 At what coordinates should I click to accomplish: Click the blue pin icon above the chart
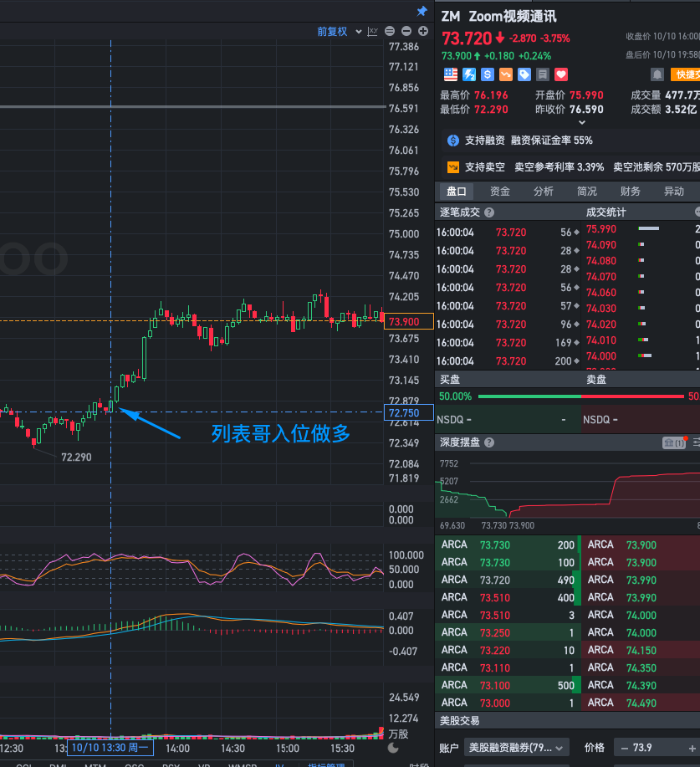point(422,11)
